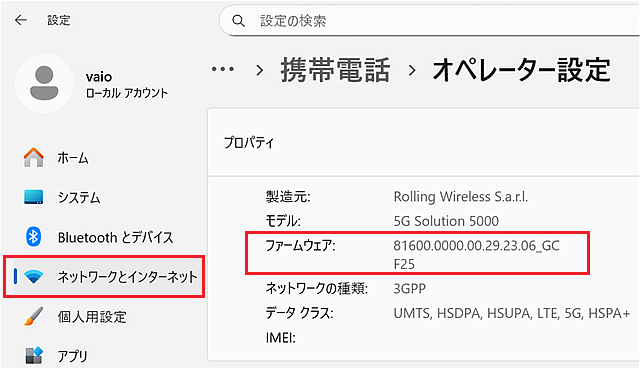Select ネットワークとインターネット category
The width and height of the screenshot is (640, 369).
click(104, 277)
